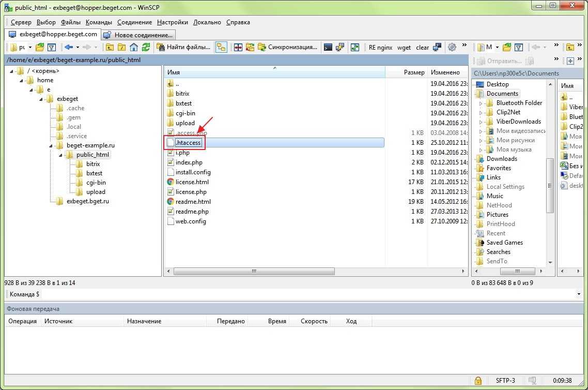The height and width of the screenshot is (390, 588).
Task: Open the preferences gear icon
Action: click(452, 48)
